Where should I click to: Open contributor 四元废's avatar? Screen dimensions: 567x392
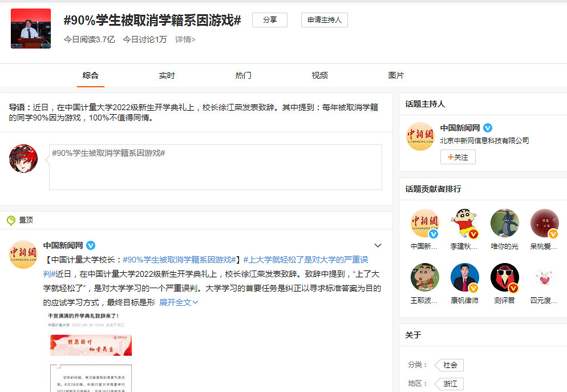544,277
